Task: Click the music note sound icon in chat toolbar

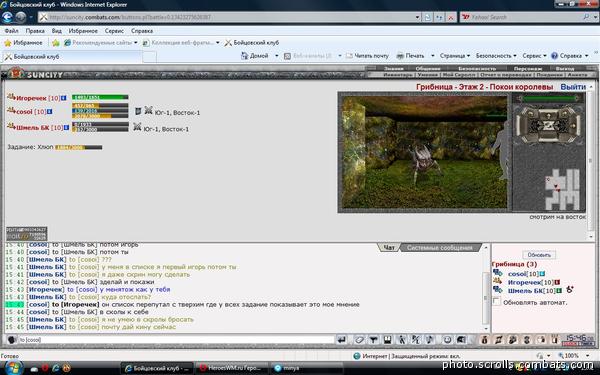Action: pos(430,340)
